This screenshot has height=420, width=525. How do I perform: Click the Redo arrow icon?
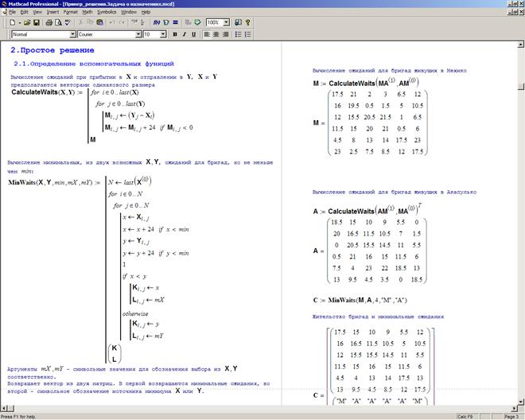pyautogui.click(x=122, y=22)
